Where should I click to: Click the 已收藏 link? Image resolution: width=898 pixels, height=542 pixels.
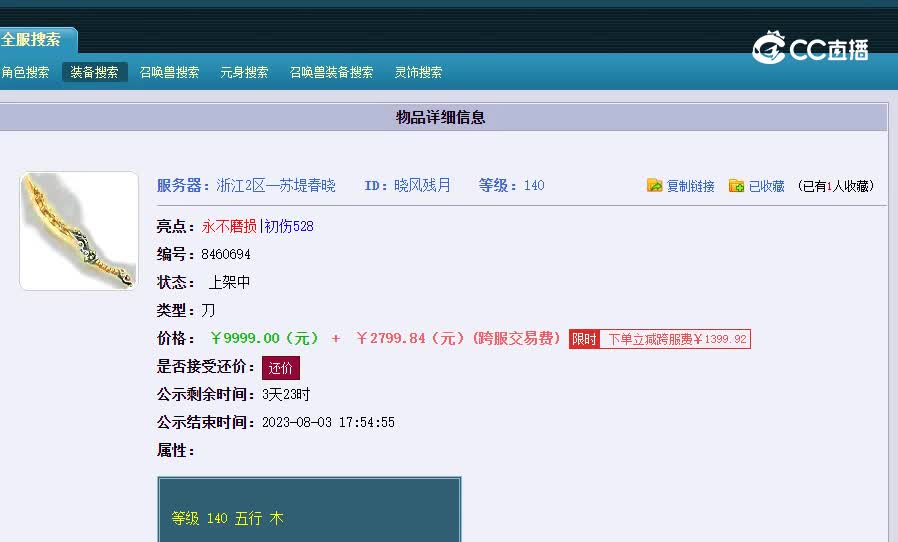pos(766,186)
